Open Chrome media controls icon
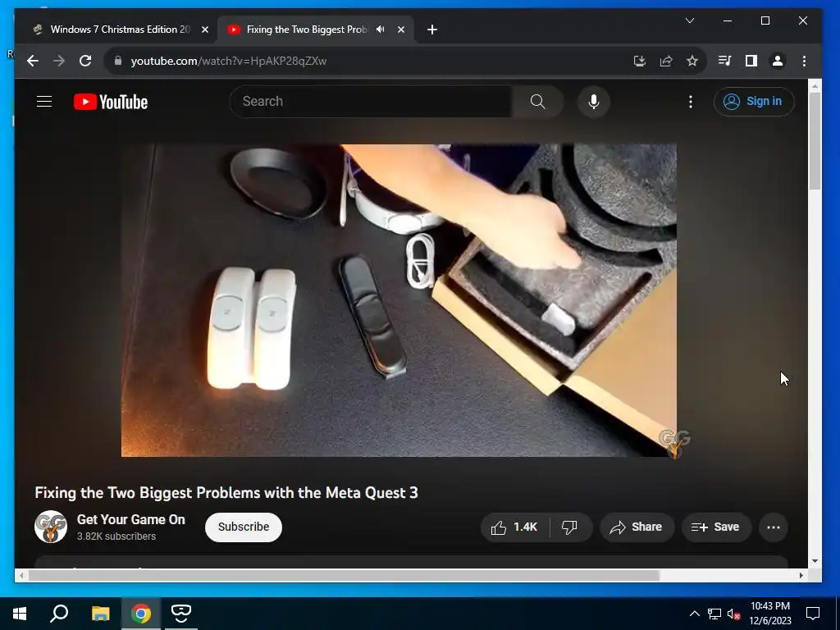This screenshot has height=630, width=840. [724, 61]
